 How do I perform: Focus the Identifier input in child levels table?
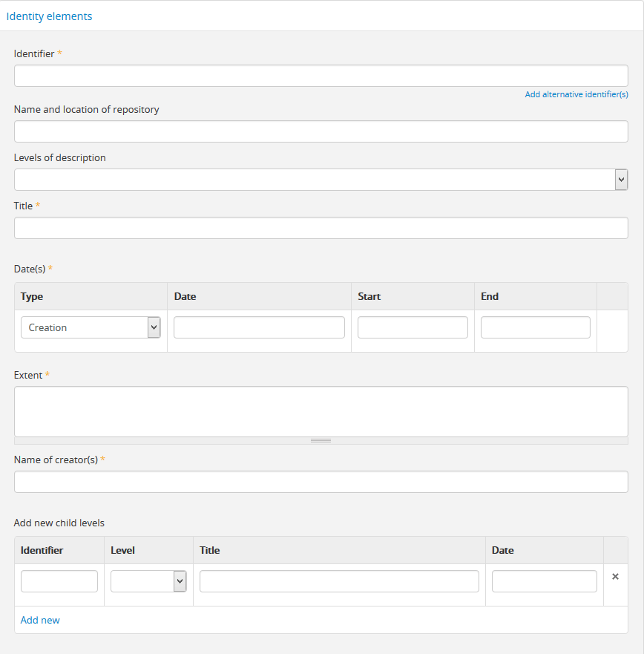[x=59, y=581]
